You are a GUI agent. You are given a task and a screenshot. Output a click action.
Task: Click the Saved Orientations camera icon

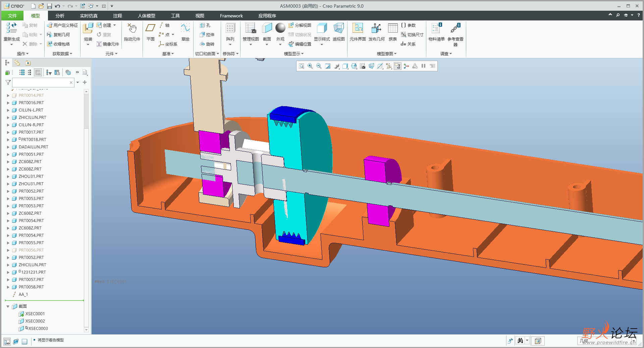[363, 66]
